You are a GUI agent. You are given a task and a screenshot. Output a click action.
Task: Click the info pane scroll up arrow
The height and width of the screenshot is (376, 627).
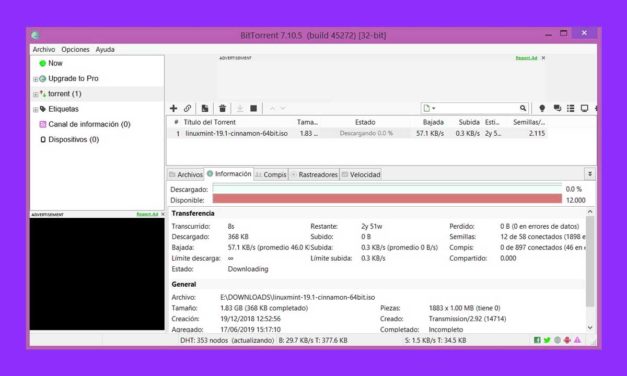pyautogui.click(x=590, y=212)
